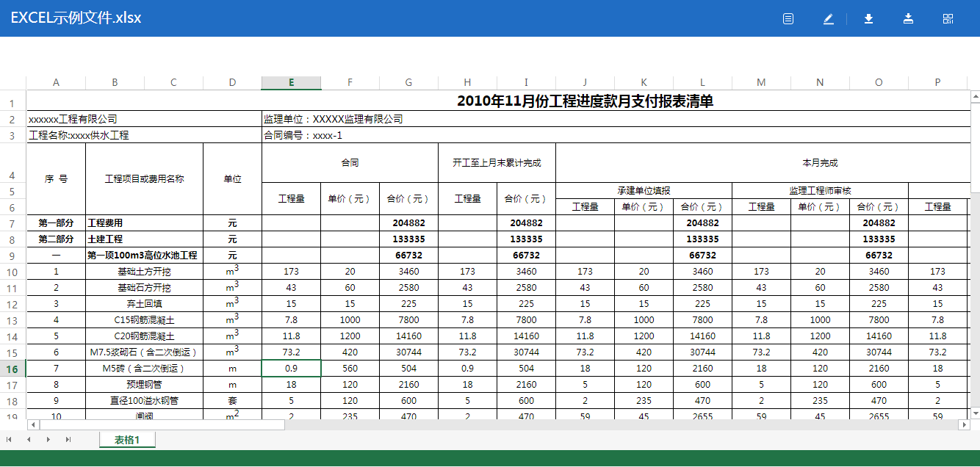Click the import/upload icon in toolbar

(x=908, y=18)
